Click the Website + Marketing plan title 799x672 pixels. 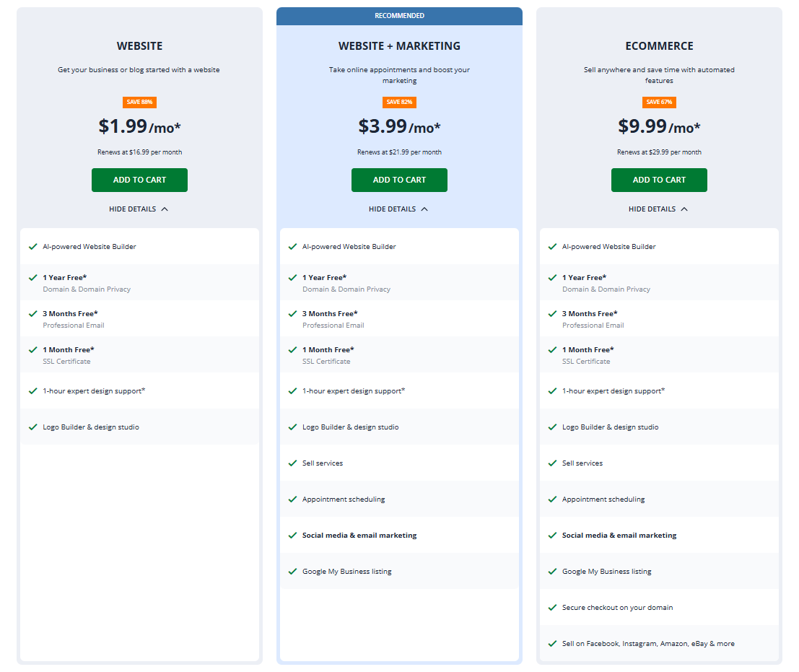399,46
